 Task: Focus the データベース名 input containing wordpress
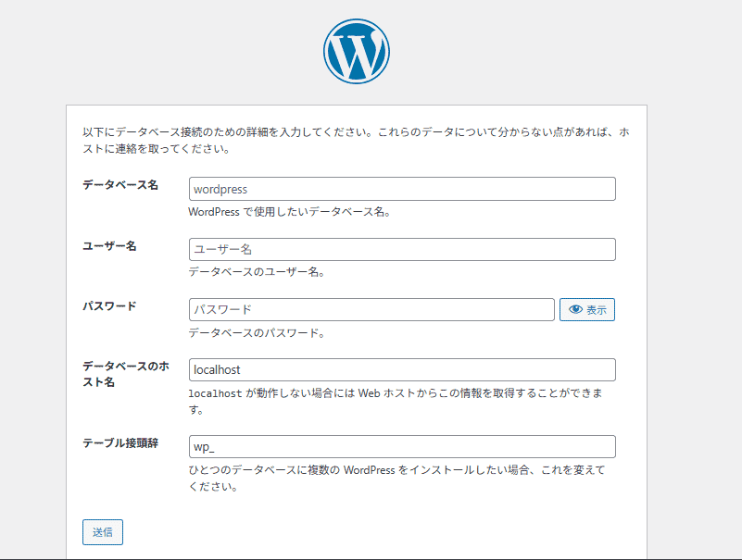pyautogui.click(x=401, y=189)
